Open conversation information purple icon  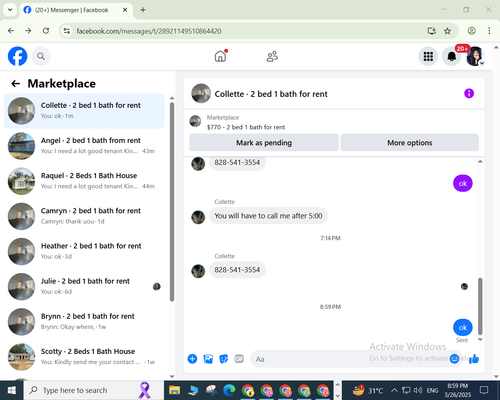pos(469,93)
